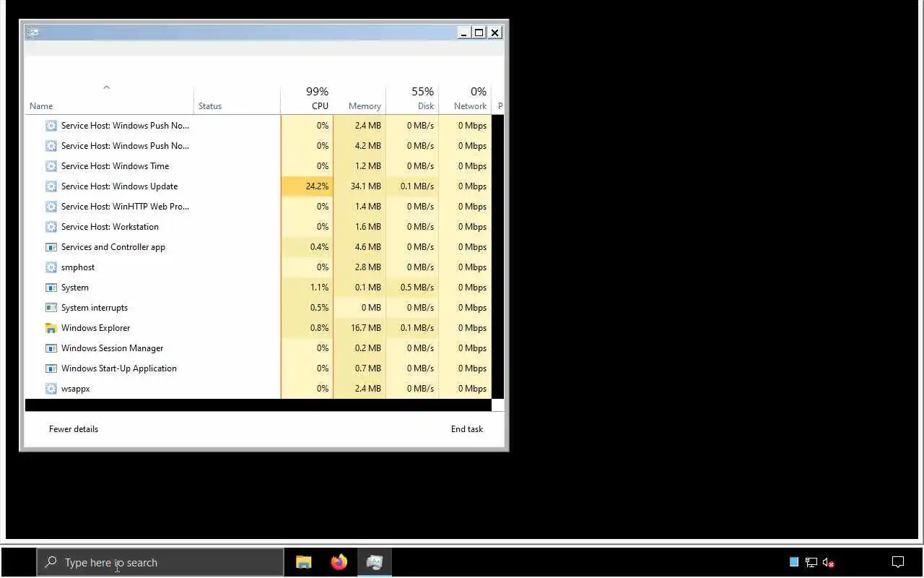Open File Explorer from the taskbar
Screen dimensions: 924x578
(304, 562)
